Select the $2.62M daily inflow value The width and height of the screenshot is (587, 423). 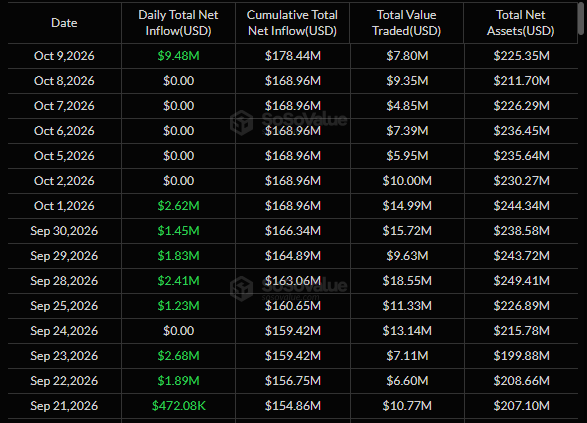pyautogui.click(x=178, y=206)
